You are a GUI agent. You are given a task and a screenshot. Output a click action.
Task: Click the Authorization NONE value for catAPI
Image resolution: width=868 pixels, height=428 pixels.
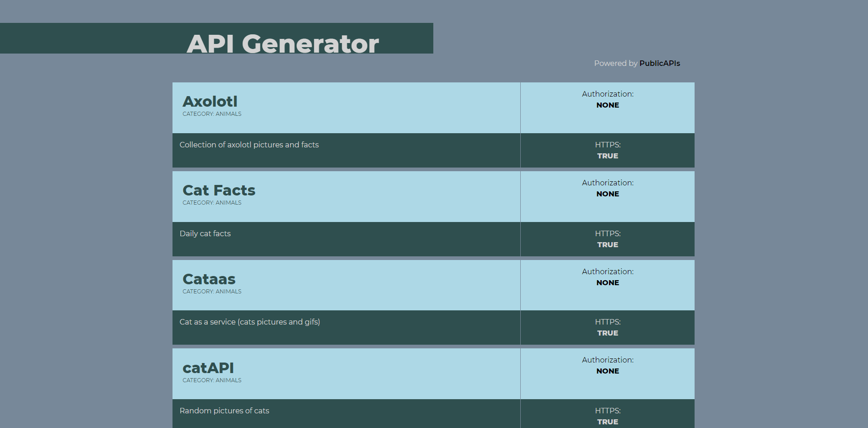(608, 371)
